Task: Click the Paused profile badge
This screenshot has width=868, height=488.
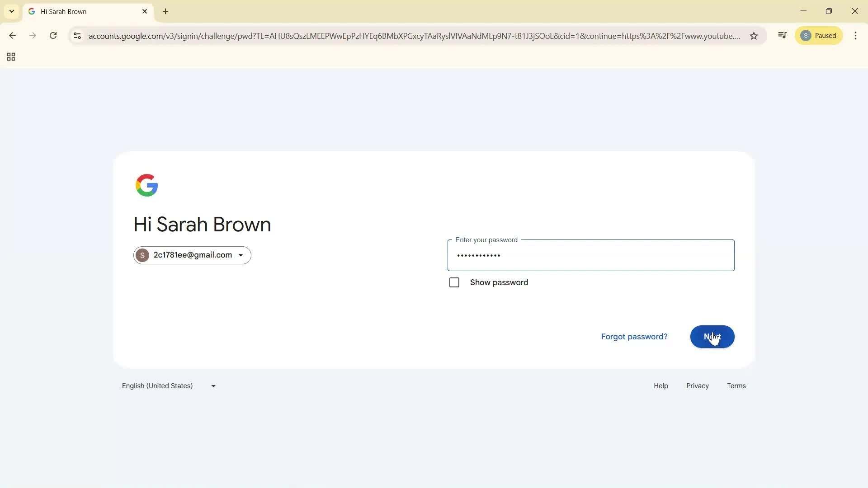Action: point(819,35)
